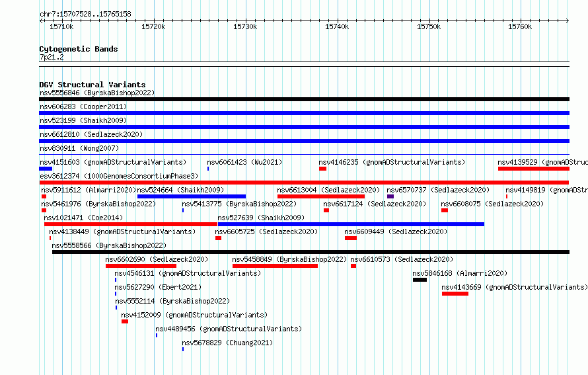Open the nsv4139529 variant label
This screenshot has height=375, width=588.
(x=542, y=162)
